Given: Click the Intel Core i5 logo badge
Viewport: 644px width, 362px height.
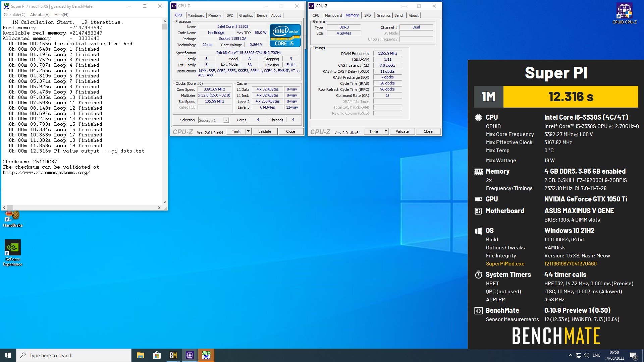Looking at the screenshot, I should point(285,36).
